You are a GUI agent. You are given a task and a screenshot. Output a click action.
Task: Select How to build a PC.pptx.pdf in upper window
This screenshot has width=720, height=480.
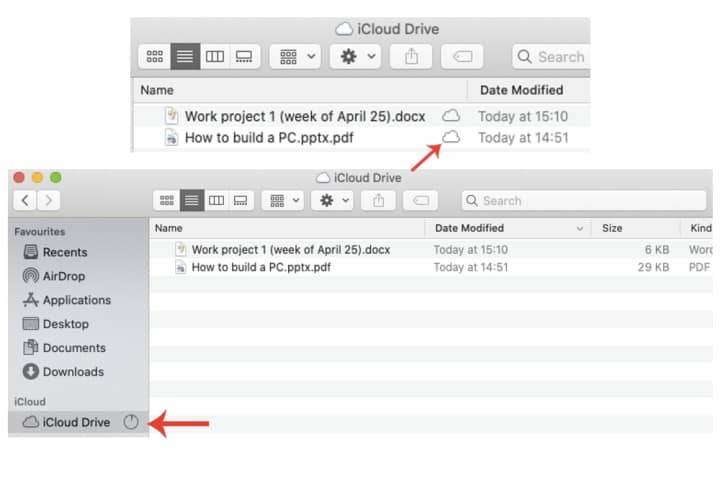tap(269, 137)
